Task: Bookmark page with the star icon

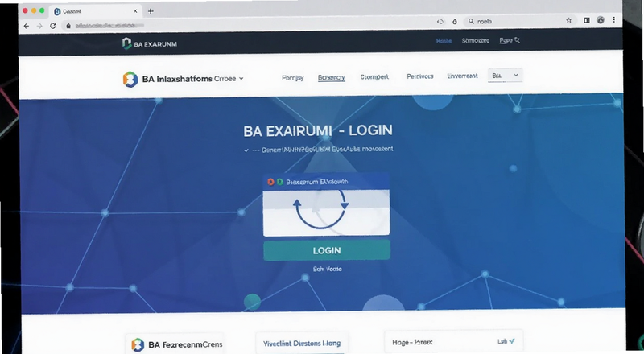Action: (x=569, y=20)
